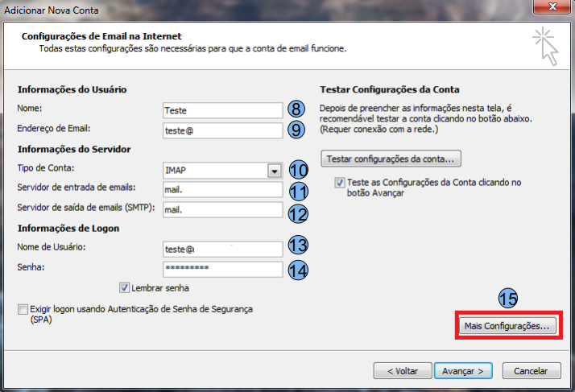Click the numbered badge 8 beside Nome
This screenshot has height=392, width=575.
coord(297,109)
